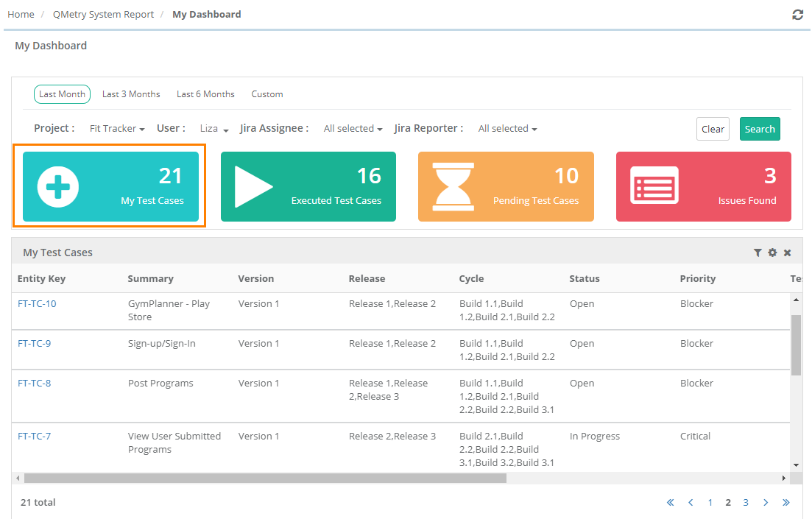Click the Issues Found list tile
The image size is (812, 519).
click(703, 186)
